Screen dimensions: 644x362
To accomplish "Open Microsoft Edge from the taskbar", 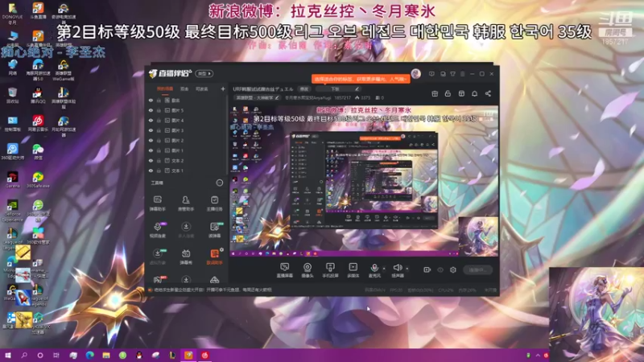I will pos(89,356).
